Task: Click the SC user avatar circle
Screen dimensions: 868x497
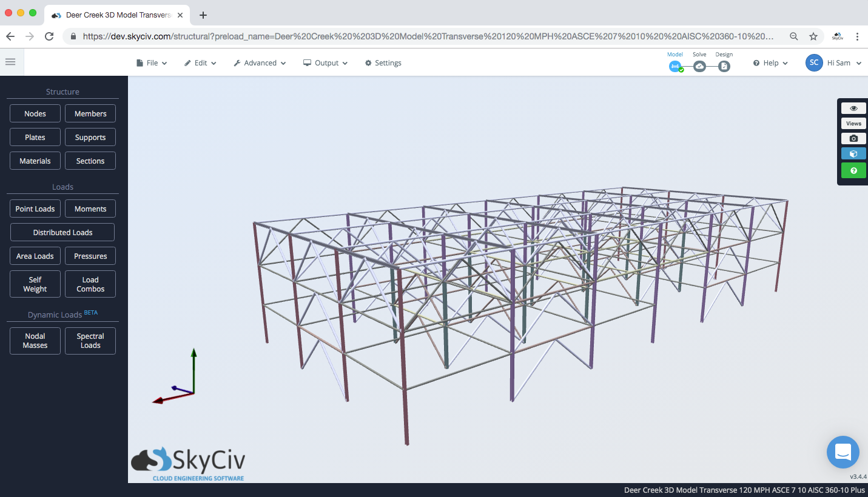Action: (x=814, y=62)
